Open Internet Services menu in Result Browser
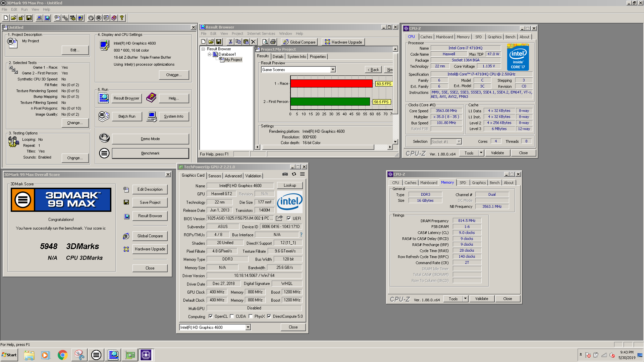This screenshot has height=362, width=644. pyautogui.click(x=261, y=34)
